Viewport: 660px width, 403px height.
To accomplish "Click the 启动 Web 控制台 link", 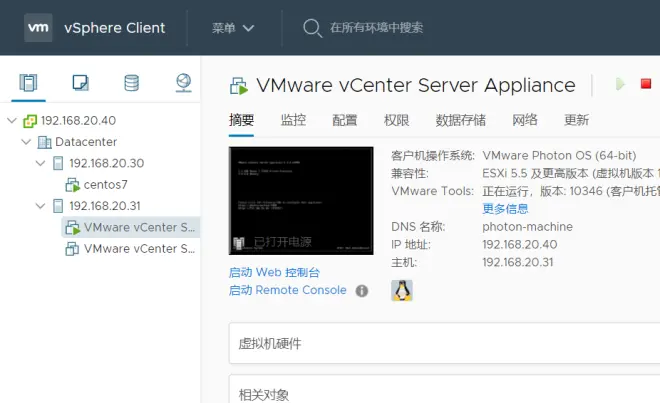I will click(274, 272).
